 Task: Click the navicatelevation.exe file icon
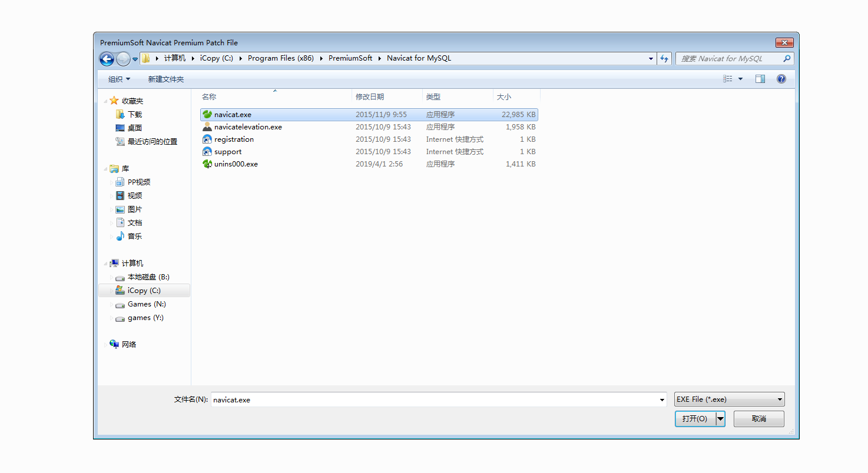coord(207,127)
